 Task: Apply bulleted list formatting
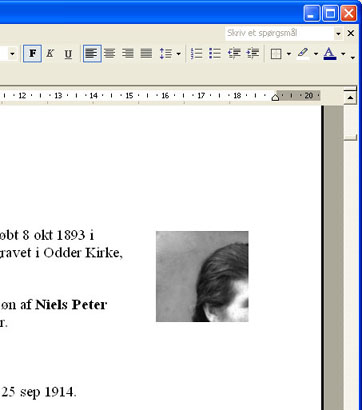pos(215,53)
